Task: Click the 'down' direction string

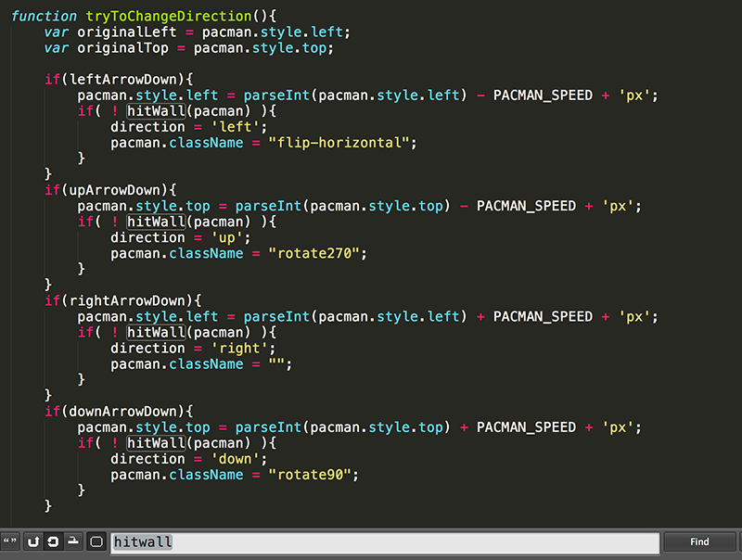Action: click(236, 459)
